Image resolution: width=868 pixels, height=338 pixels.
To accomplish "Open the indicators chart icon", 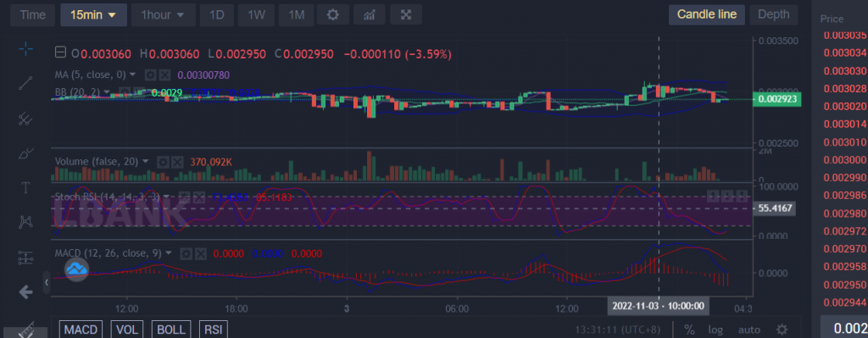I will tap(370, 15).
